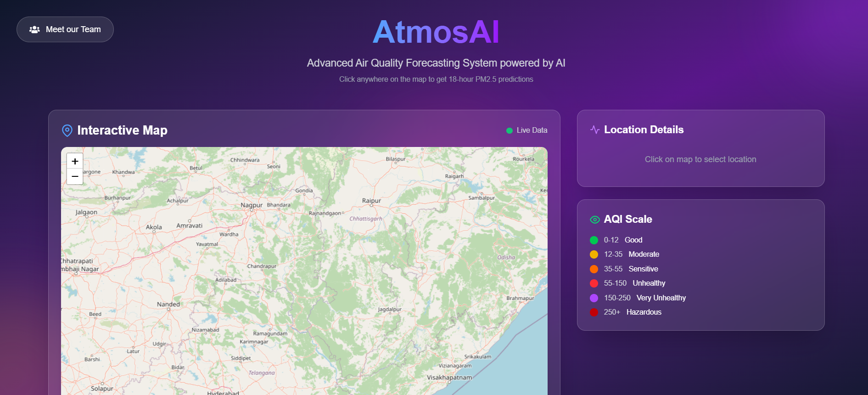Viewport: 868px width, 395px height.
Task: Click 'Click on map to select location' text
Action: [700, 159]
